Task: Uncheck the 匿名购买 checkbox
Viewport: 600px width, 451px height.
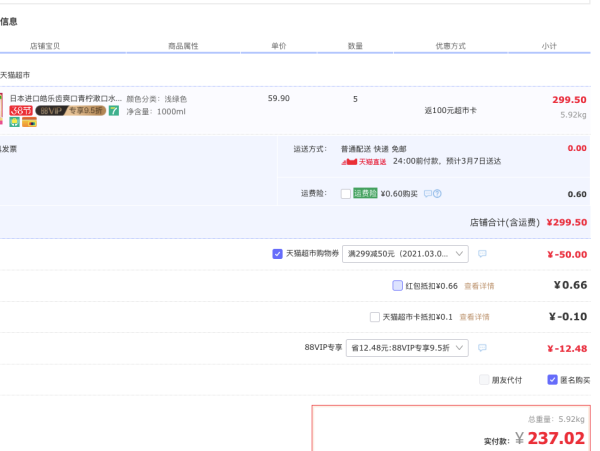Action: coord(552,379)
